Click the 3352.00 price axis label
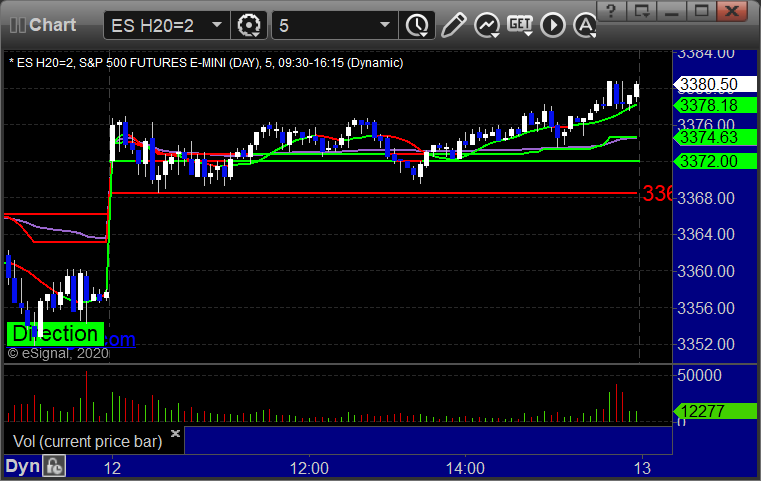The height and width of the screenshot is (481, 761). pyautogui.click(x=706, y=344)
